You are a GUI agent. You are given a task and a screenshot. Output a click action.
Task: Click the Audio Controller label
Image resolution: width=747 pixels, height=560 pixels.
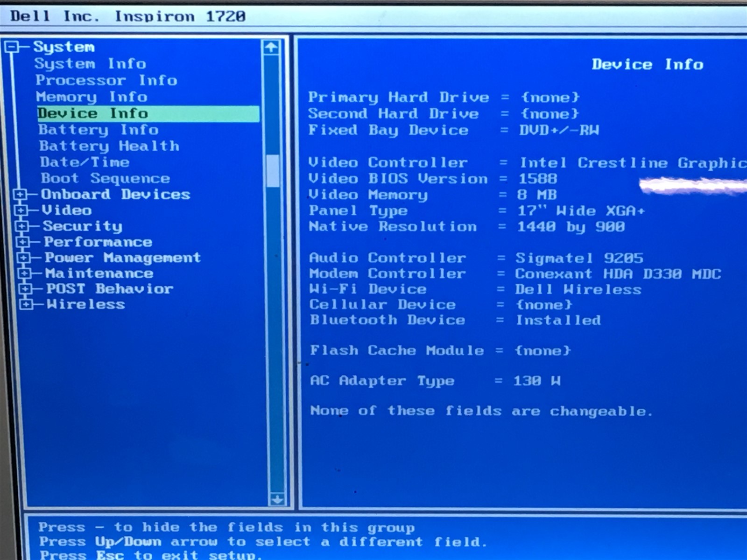388,258
